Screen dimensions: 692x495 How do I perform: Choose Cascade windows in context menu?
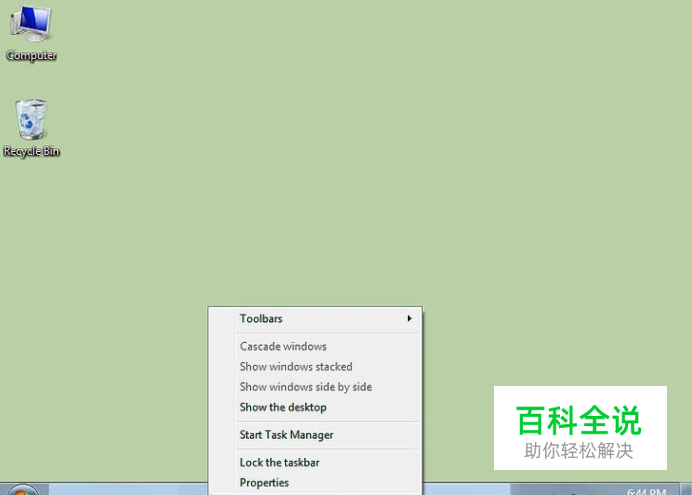pos(315,346)
